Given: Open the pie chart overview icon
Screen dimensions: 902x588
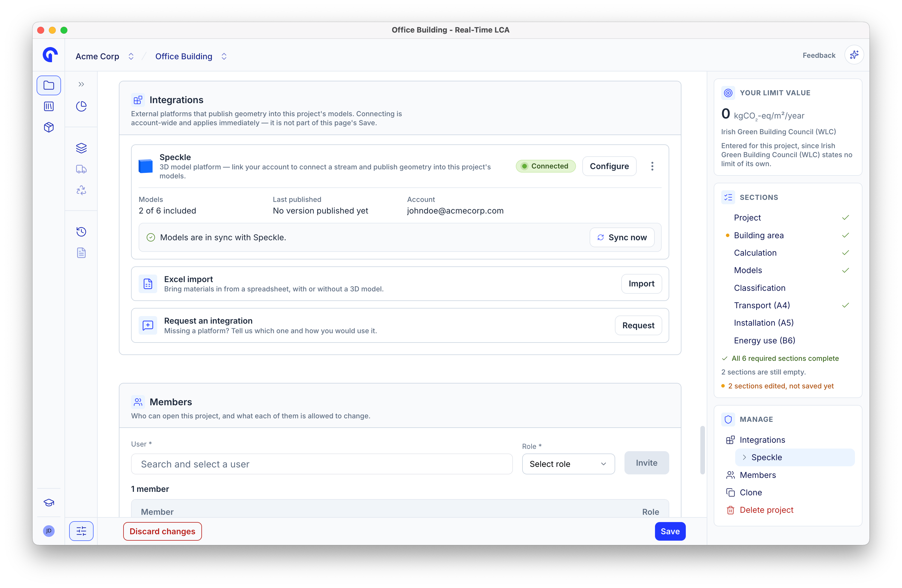Looking at the screenshot, I should pyautogui.click(x=81, y=106).
